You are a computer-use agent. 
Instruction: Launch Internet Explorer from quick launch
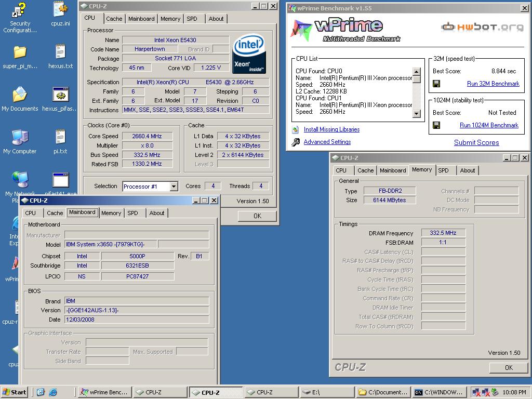point(53,392)
